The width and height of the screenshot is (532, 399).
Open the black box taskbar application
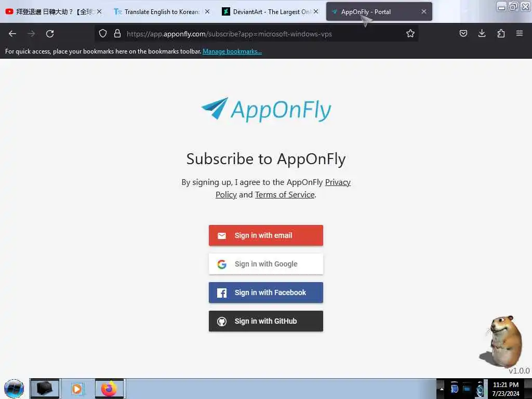tap(45, 389)
